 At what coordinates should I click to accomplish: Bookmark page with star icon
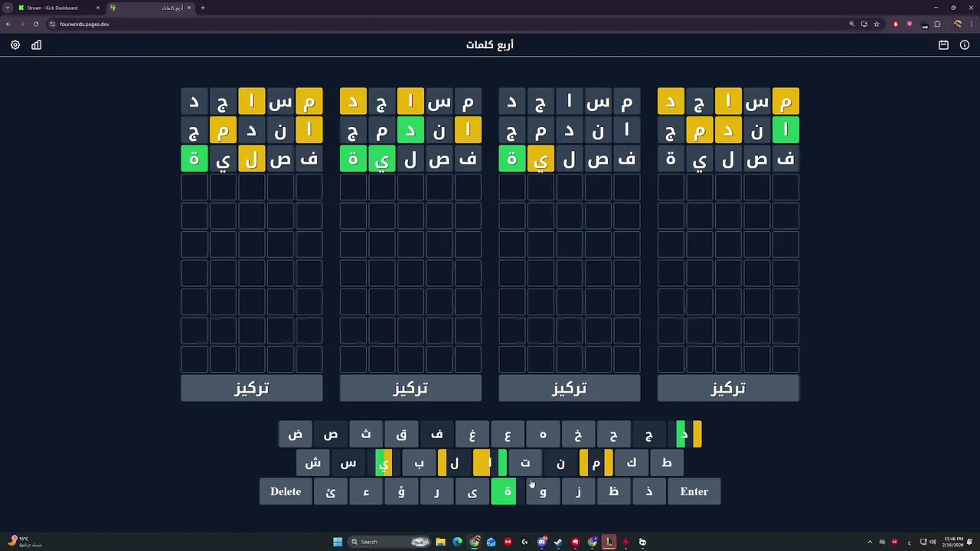(877, 24)
